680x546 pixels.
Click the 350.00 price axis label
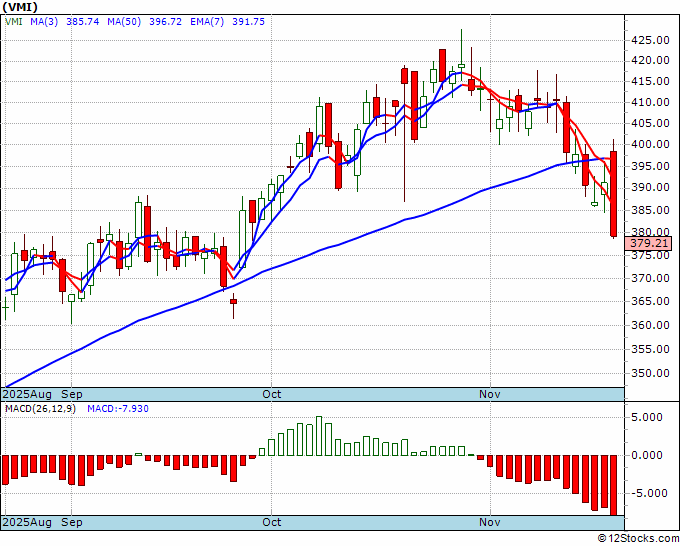650,373
